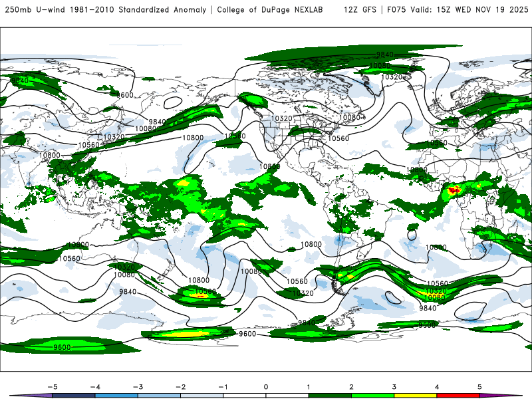
Task: Click the '5' tick label on the colorbar
Action: click(479, 387)
